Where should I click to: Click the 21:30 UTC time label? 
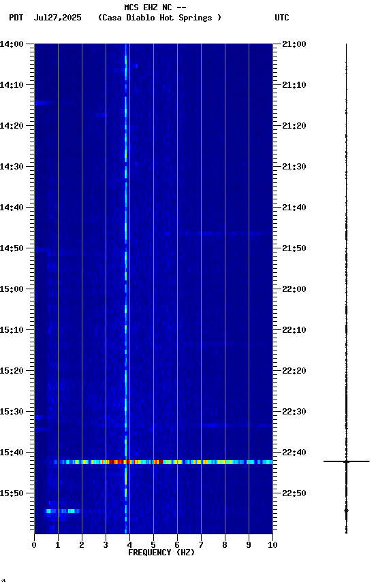tap(294, 167)
